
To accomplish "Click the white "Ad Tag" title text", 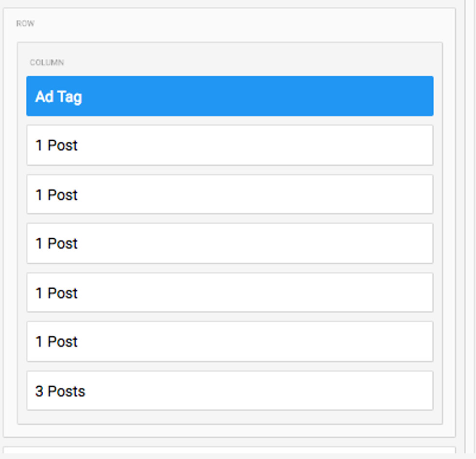I will tap(58, 97).
